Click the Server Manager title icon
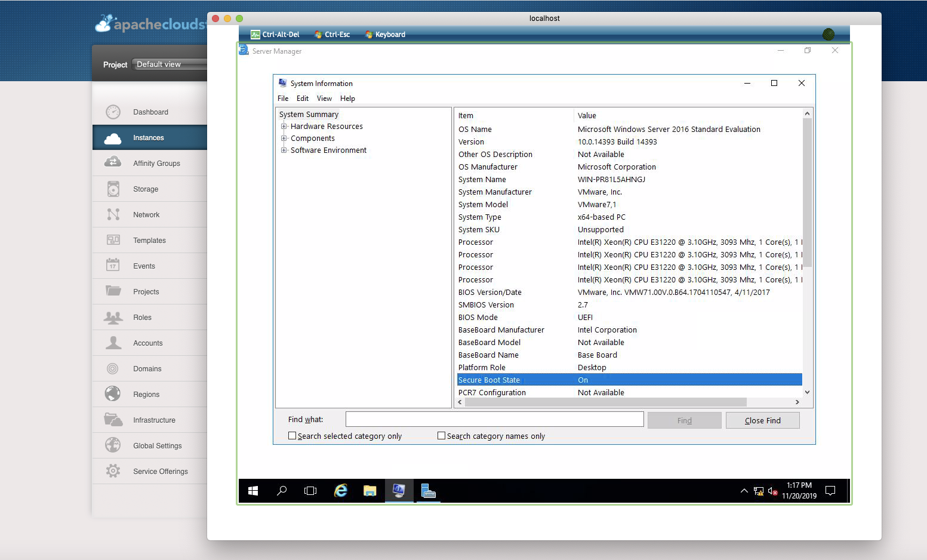 pos(244,50)
